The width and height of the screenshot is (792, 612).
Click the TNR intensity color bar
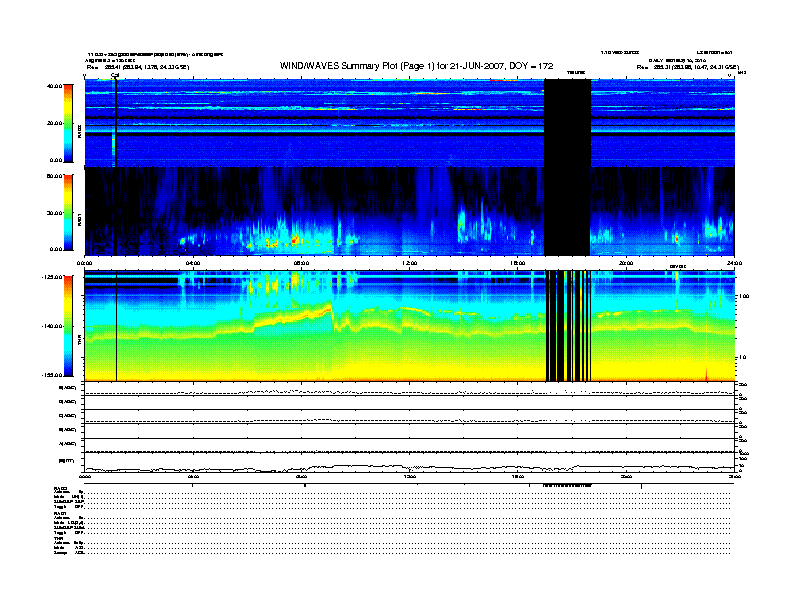click(x=68, y=326)
